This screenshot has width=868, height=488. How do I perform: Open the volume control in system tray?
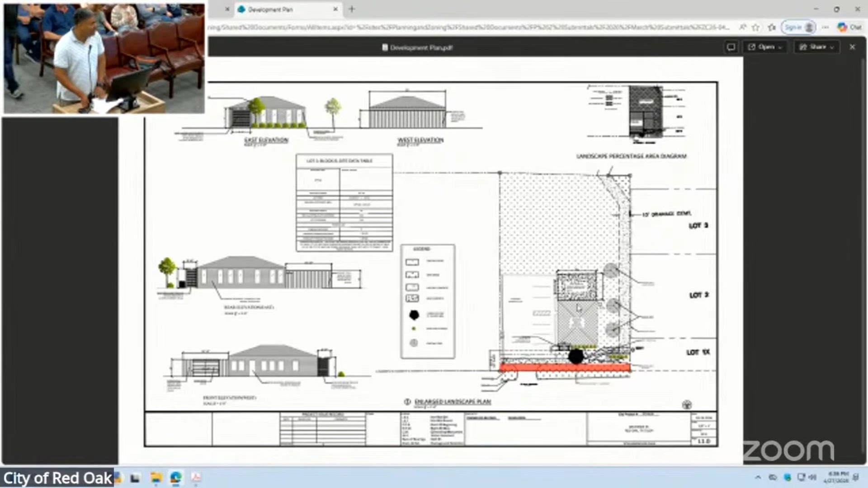coord(812,477)
